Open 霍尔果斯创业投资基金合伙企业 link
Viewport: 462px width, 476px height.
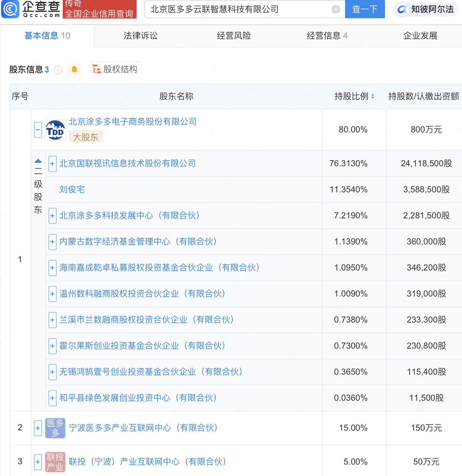point(143,346)
